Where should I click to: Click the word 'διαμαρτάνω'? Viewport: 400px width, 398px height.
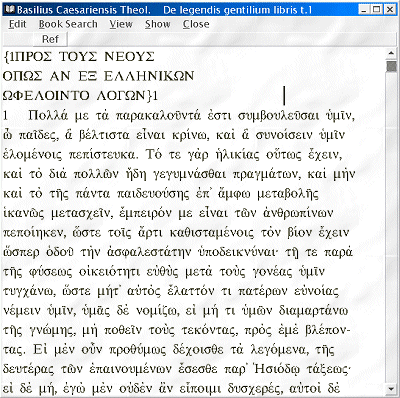pyautogui.click(x=313, y=311)
